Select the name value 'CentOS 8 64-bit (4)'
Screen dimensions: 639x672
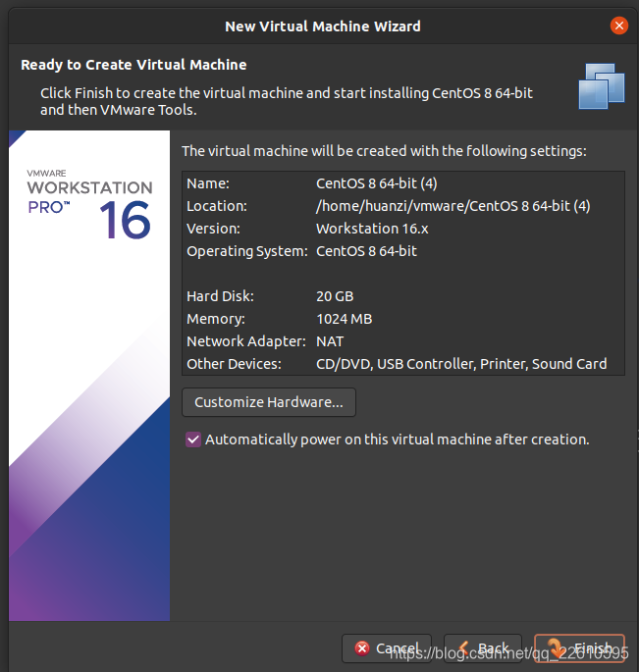[x=377, y=183]
